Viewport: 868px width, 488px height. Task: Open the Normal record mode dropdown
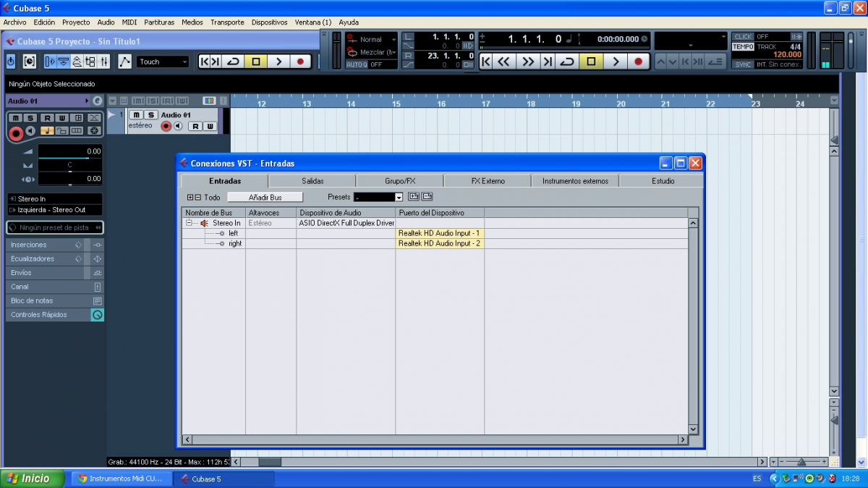(372, 39)
